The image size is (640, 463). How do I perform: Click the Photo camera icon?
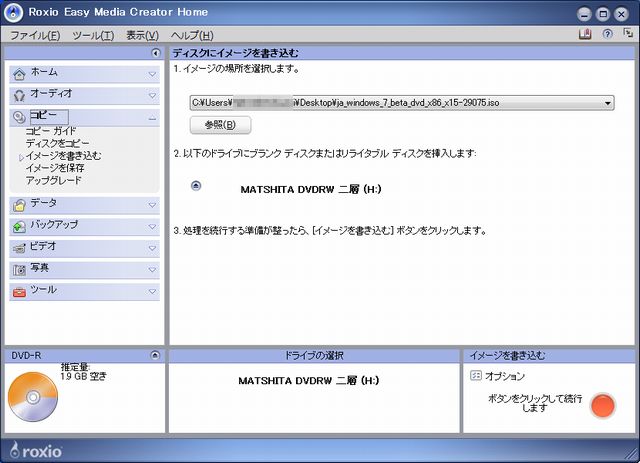19,270
